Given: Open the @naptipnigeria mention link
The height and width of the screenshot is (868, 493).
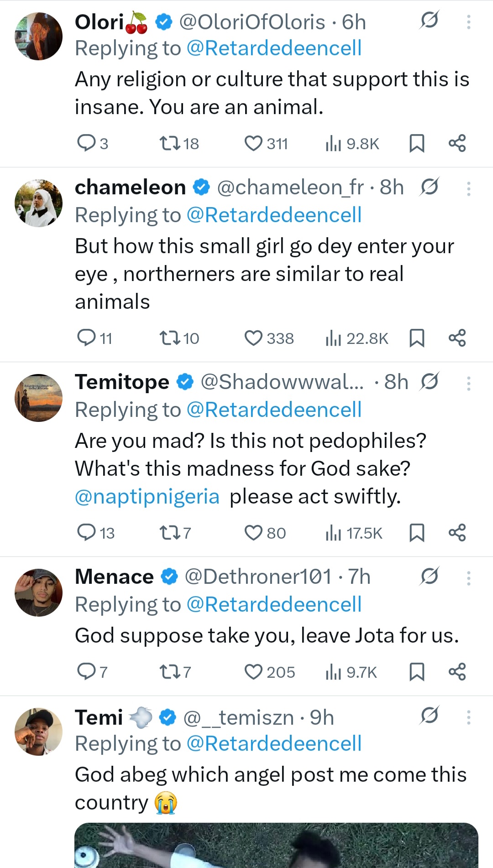Looking at the screenshot, I should pyautogui.click(x=147, y=496).
